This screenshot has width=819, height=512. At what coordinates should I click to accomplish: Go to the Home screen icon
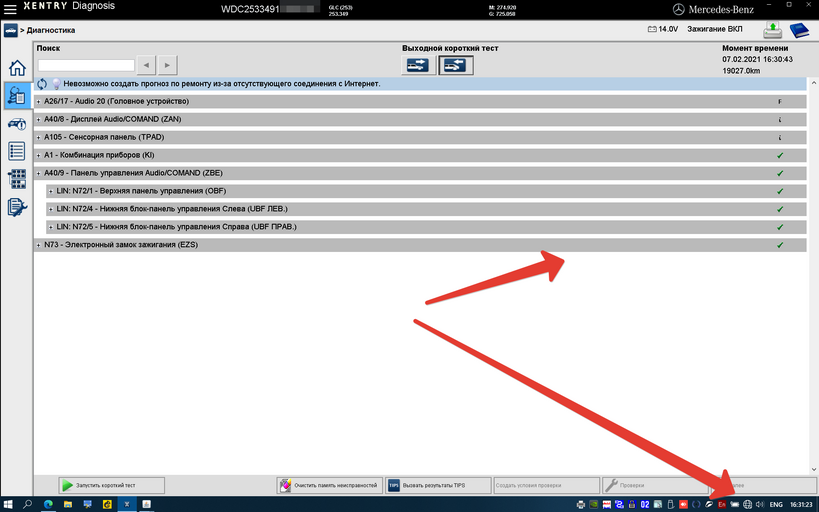tap(17, 68)
